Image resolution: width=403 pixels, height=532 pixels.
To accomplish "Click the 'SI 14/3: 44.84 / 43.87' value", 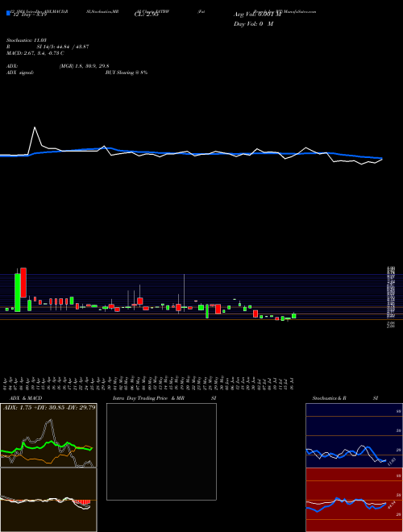I will point(62,47).
